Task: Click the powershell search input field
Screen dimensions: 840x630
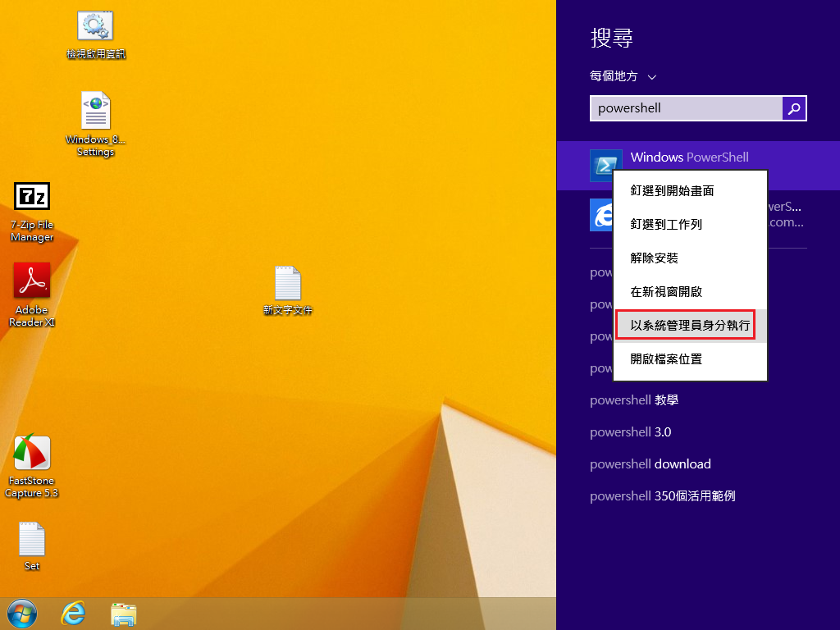Action: tap(686, 108)
